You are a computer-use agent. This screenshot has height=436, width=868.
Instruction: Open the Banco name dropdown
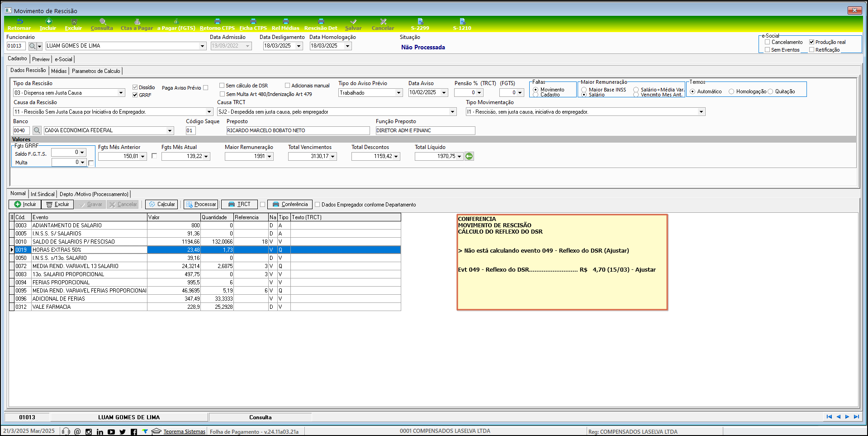coord(170,130)
